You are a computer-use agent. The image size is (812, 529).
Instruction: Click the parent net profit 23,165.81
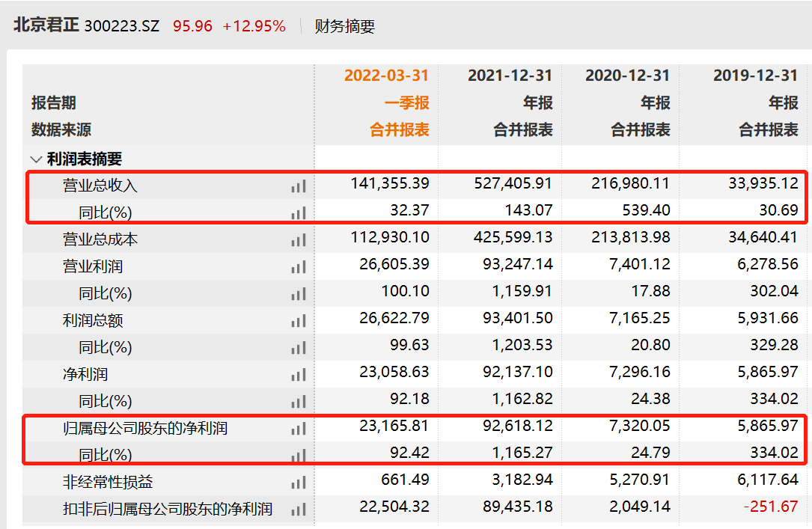click(x=394, y=426)
